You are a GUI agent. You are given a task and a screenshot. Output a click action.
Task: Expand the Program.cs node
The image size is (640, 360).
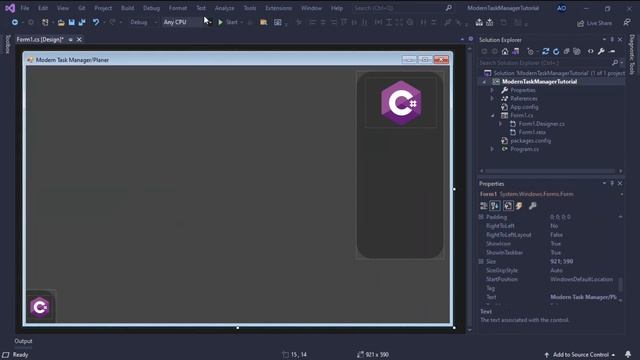click(x=492, y=149)
